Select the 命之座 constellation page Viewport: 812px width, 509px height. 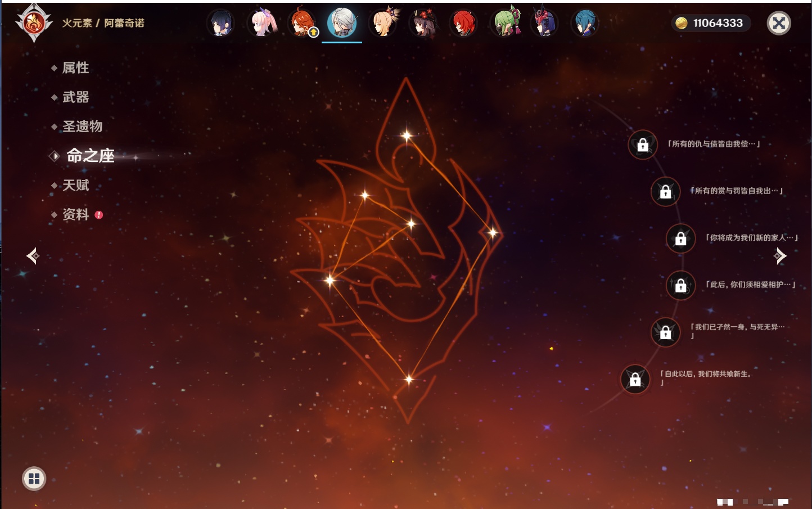pos(91,155)
